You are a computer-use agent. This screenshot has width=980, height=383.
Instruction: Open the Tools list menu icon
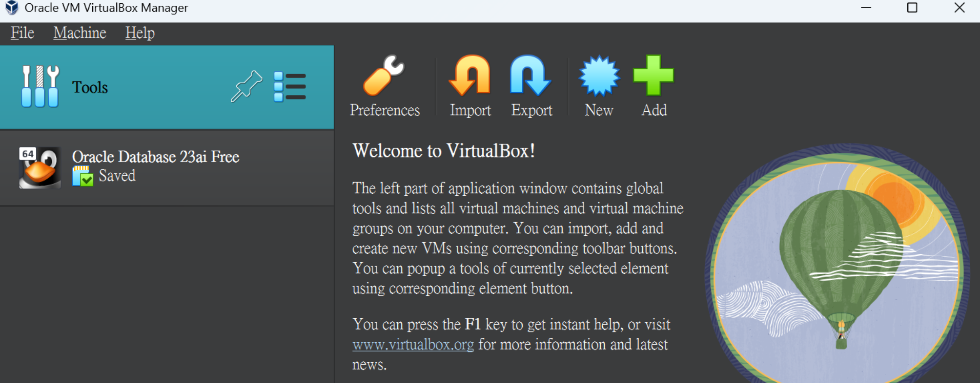pos(290,86)
